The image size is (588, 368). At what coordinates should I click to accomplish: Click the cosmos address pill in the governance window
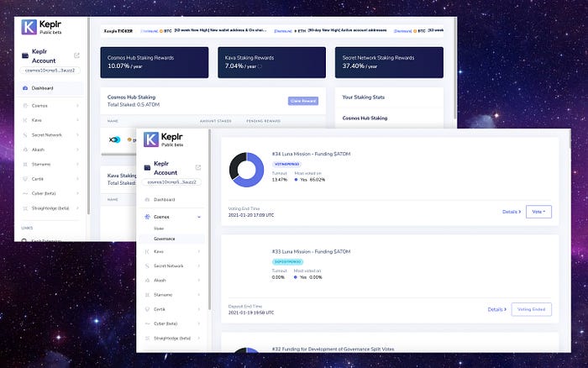coord(171,182)
